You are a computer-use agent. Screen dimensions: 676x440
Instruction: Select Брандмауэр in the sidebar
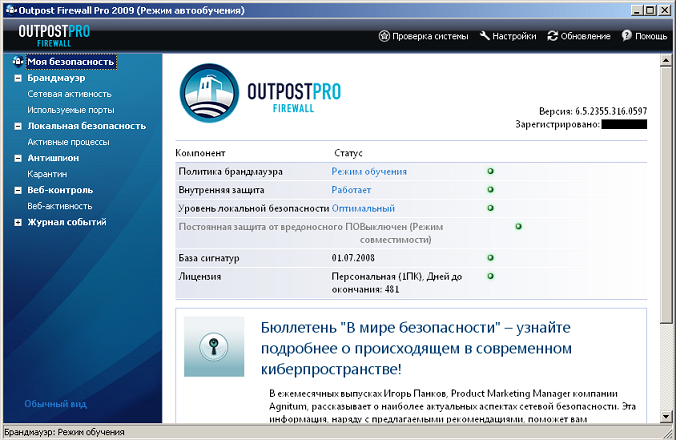click(x=56, y=78)
